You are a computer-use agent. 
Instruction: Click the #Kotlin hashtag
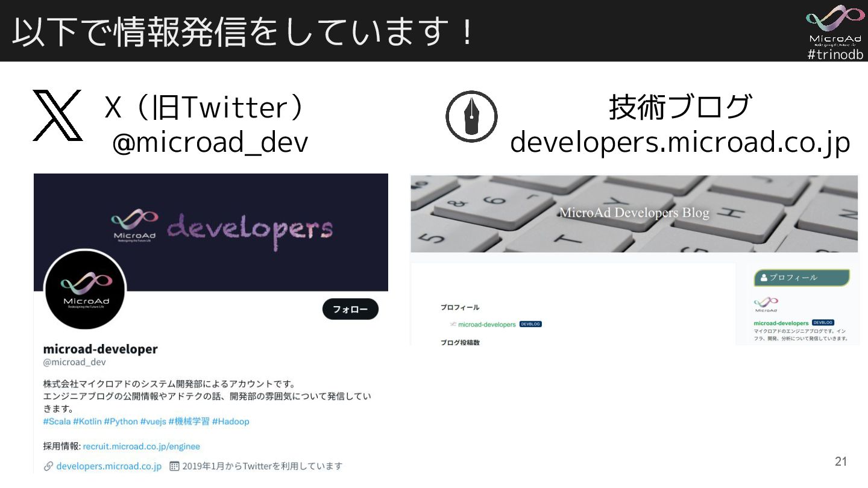coord(87,421)
